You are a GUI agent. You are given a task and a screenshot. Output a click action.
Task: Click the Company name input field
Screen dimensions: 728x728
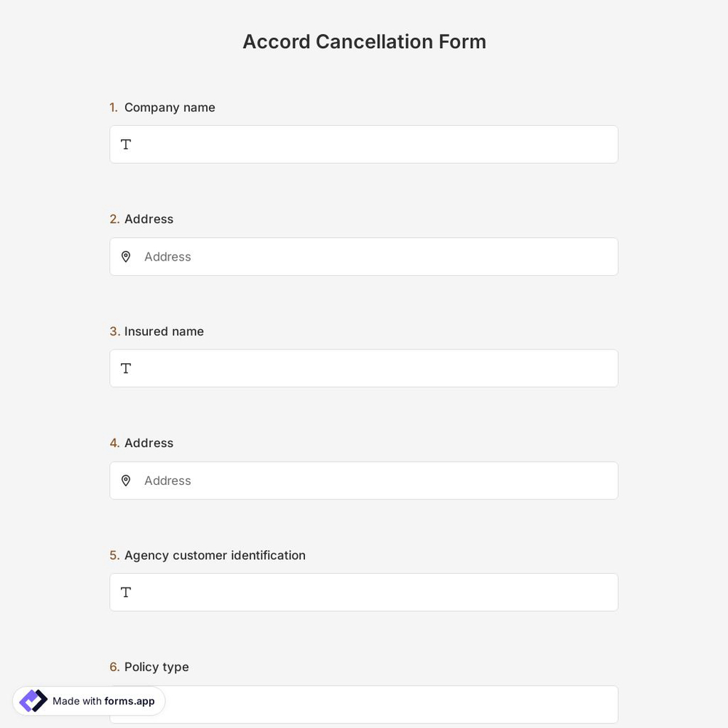(x=364, y=144)
